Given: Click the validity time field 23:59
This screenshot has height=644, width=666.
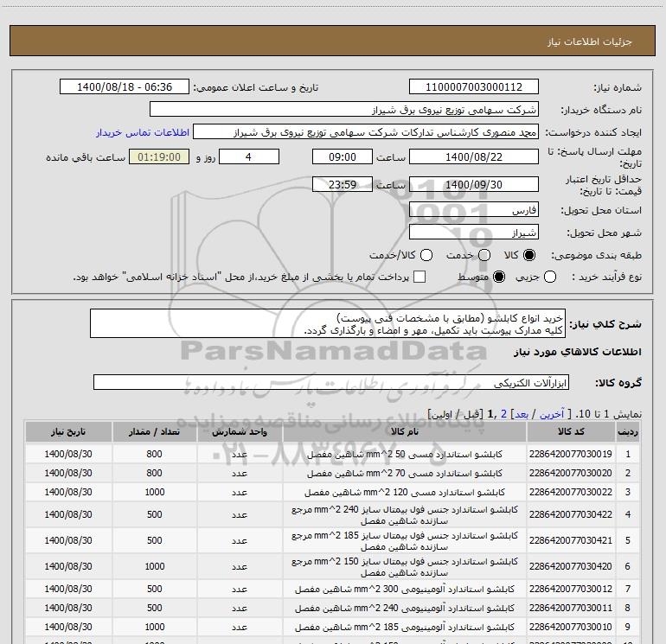Looking at the screenshot, I should click(x=343, y=184).
